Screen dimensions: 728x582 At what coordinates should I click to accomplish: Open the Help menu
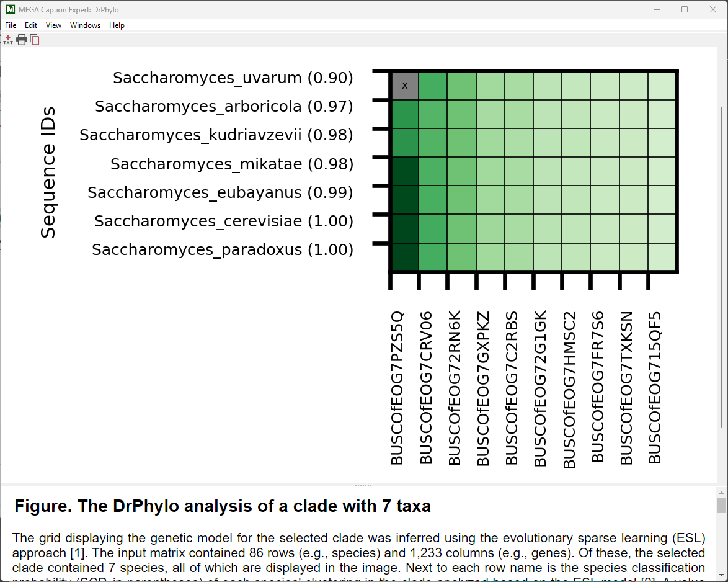(x=117, y=25)
